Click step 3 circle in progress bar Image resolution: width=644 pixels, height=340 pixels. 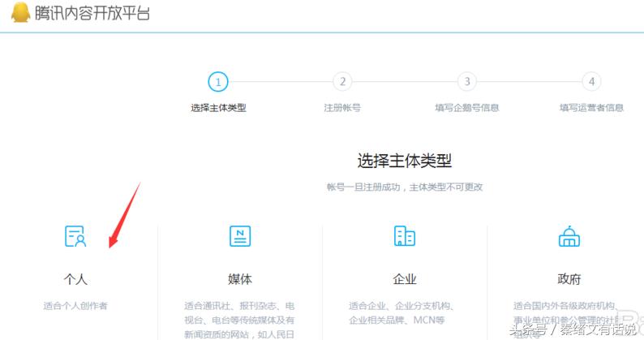click(467, 82)
